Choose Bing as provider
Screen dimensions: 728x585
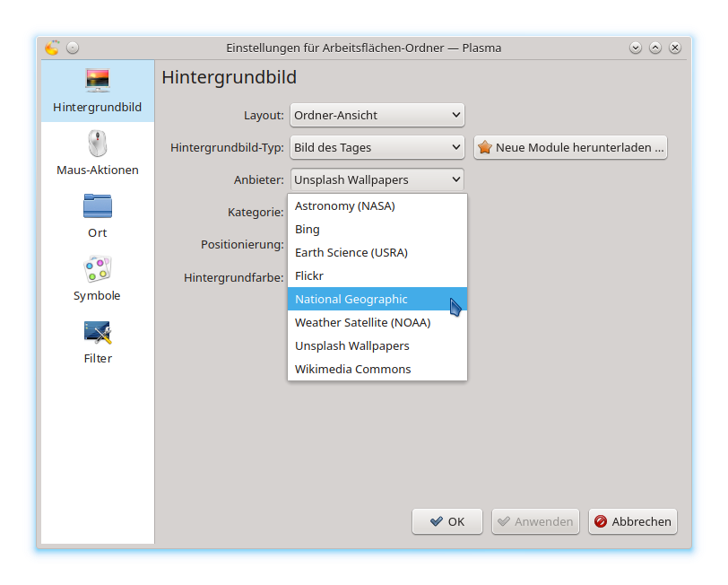click(x=308, y=229)
